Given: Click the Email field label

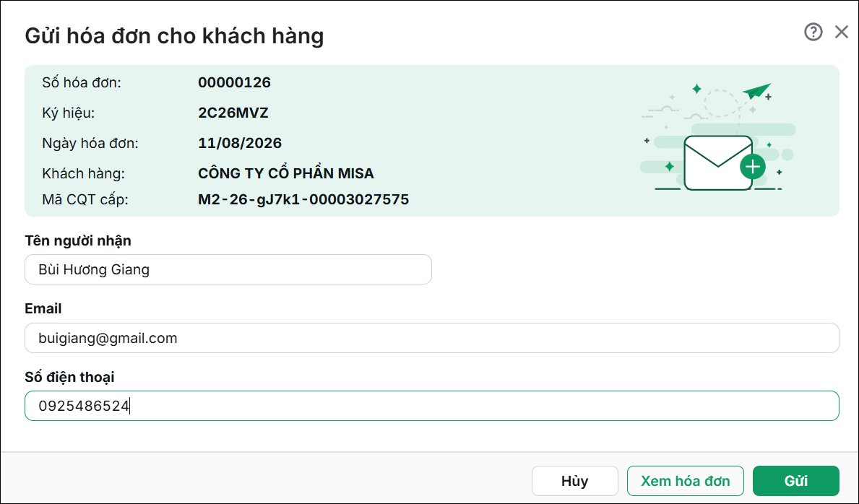Looking at the screenshot, I should click(43, 308).
